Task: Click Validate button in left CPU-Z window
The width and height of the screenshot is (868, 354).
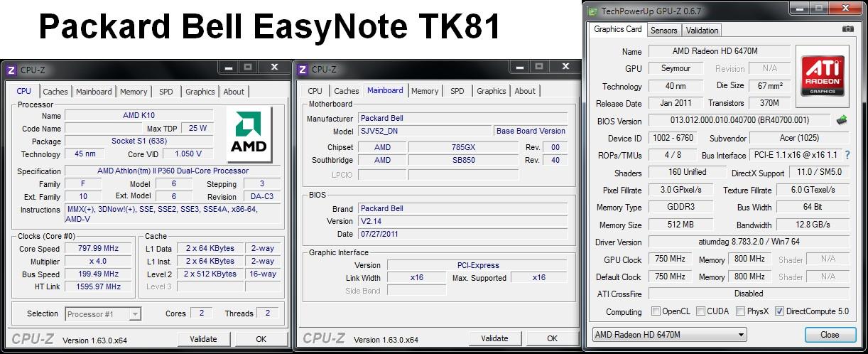Action: click(x=203, y=339)
